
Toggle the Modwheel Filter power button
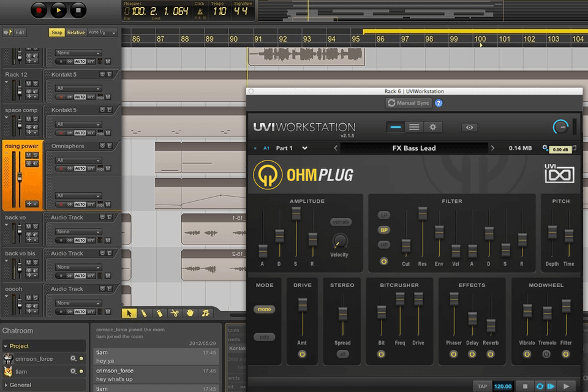point(565,354)
